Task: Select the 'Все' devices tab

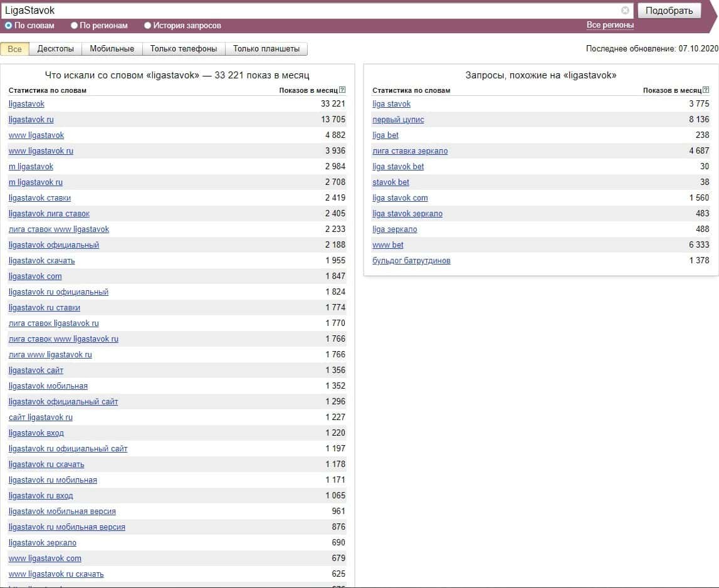Action: coord(15,49)
